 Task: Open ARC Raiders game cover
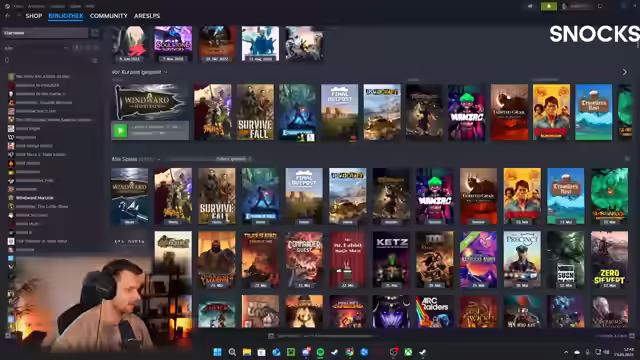[x=434, y=311]
